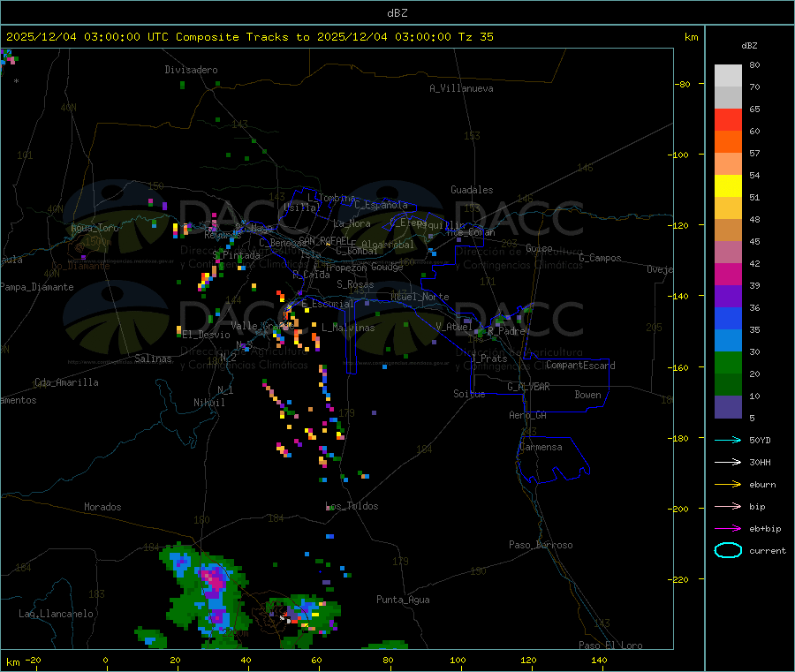Click the eb+bip magenta arrow legend icon

click(x=728, y=529)
